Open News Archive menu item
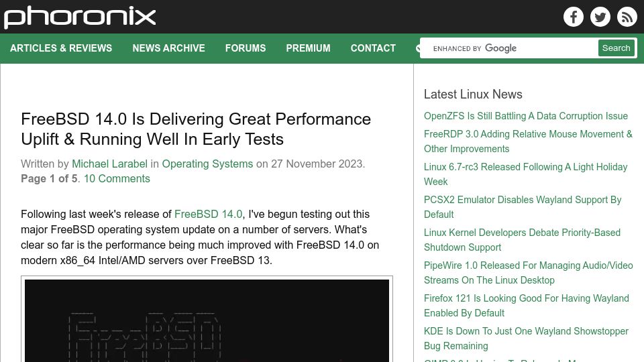Image resolution: width=644 pixels, height=362 pixels. pyautogui.click(x=168, y=48)
